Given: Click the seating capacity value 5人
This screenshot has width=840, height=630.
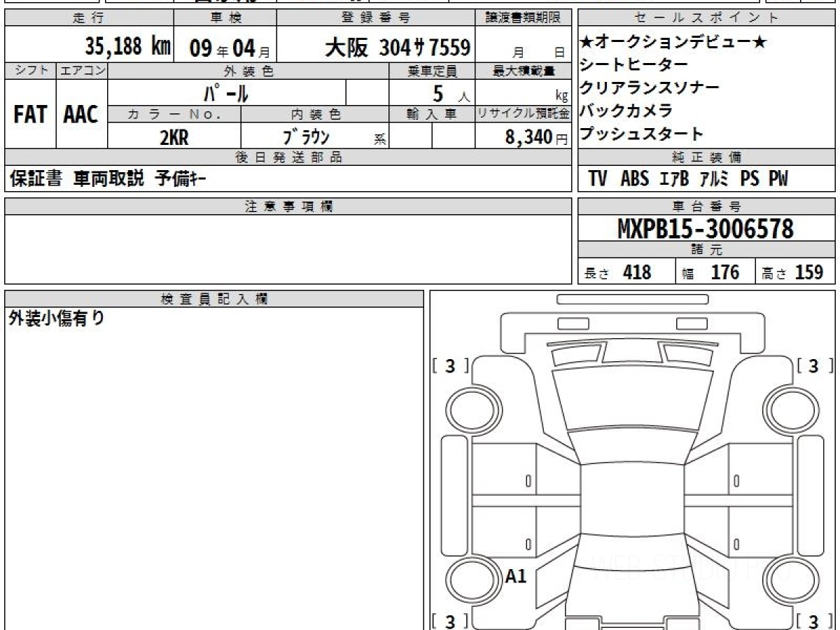Looking at the screenshot, I should (x=451, y=93).
